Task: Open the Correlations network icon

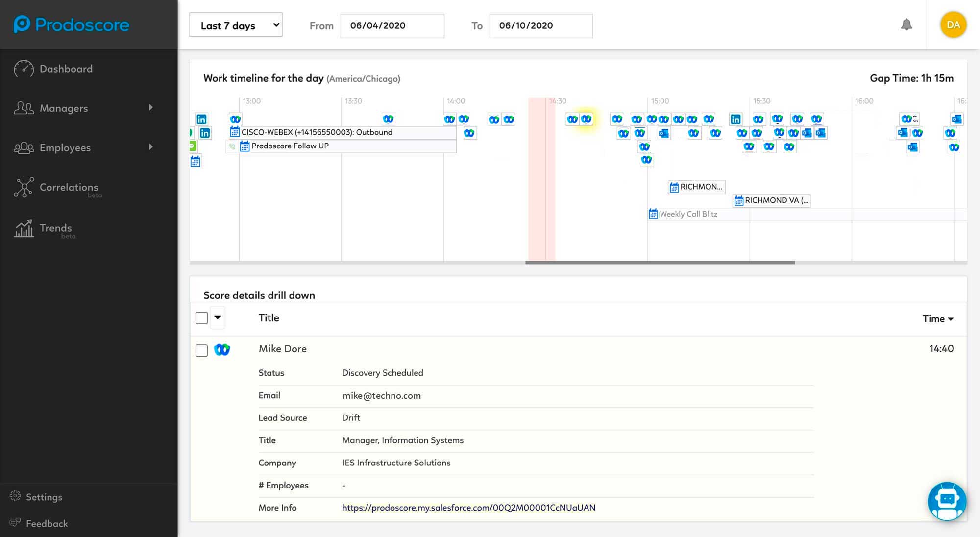Action: pyautogui.click(x=24, y=187)
